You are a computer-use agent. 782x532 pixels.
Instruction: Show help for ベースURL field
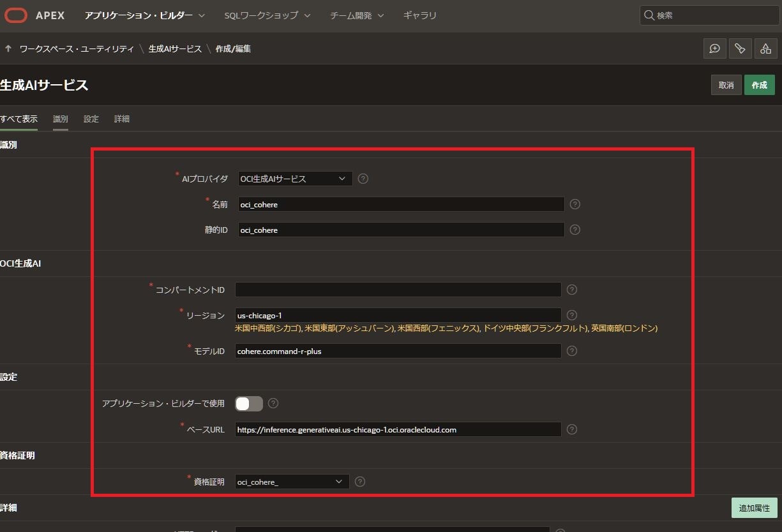tap(572, 429)
